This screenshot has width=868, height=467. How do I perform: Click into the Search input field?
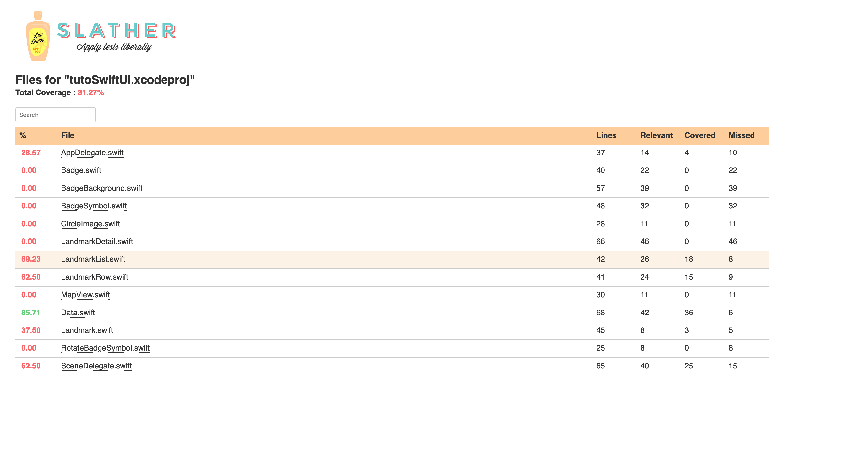[x=56, y=115]
